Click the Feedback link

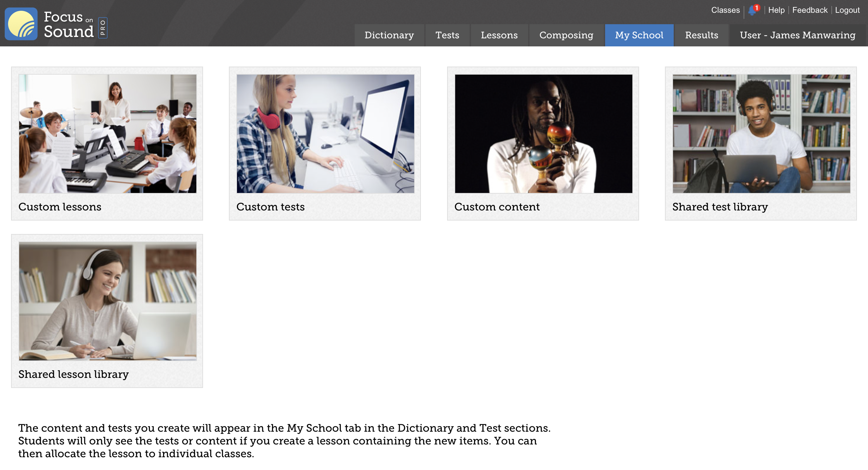click(810, 10)
